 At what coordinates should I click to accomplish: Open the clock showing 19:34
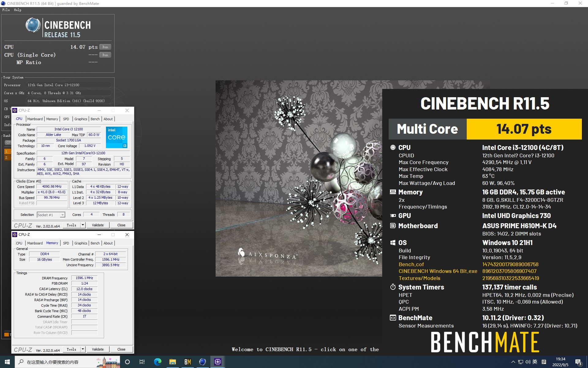tap(560, 362)
